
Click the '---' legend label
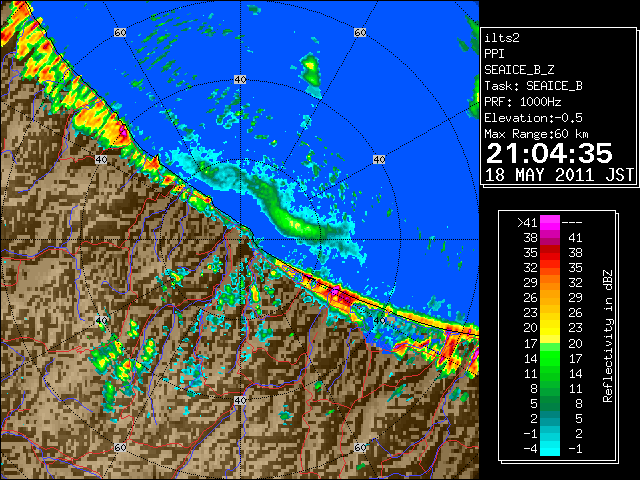point(572,222)
